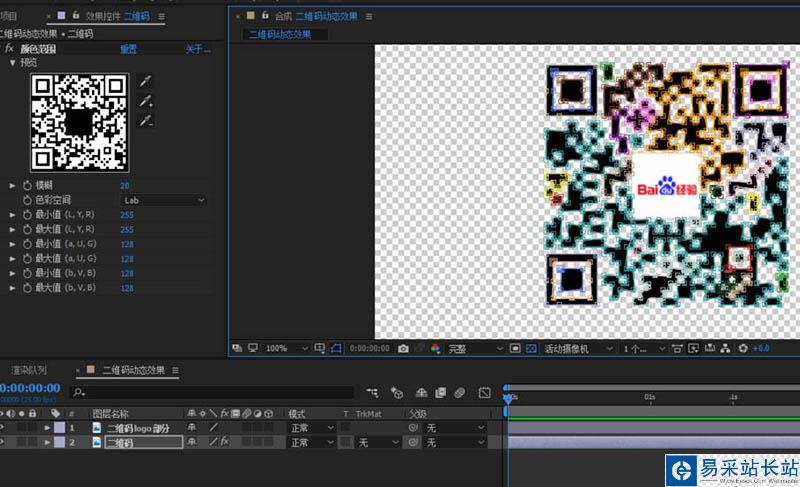Click always preview this view icon

click(x=237, y=348)
